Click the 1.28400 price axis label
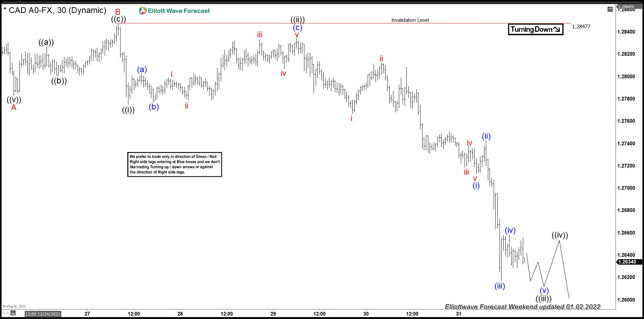This screenshot has height=319, width=644. click(x=626, y=32)
